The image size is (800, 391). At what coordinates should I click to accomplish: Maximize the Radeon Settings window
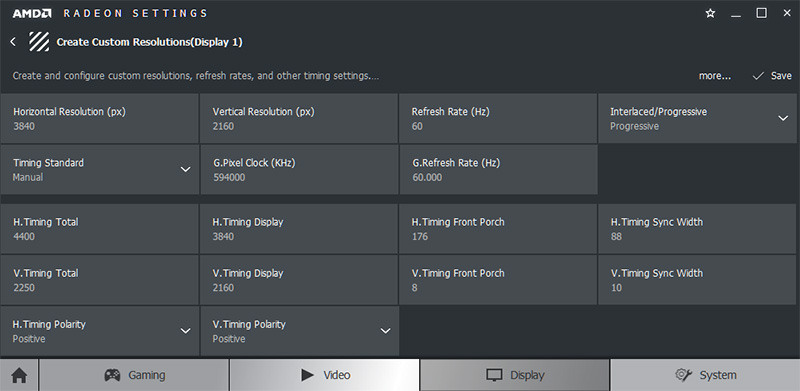(x=761, y=13)
